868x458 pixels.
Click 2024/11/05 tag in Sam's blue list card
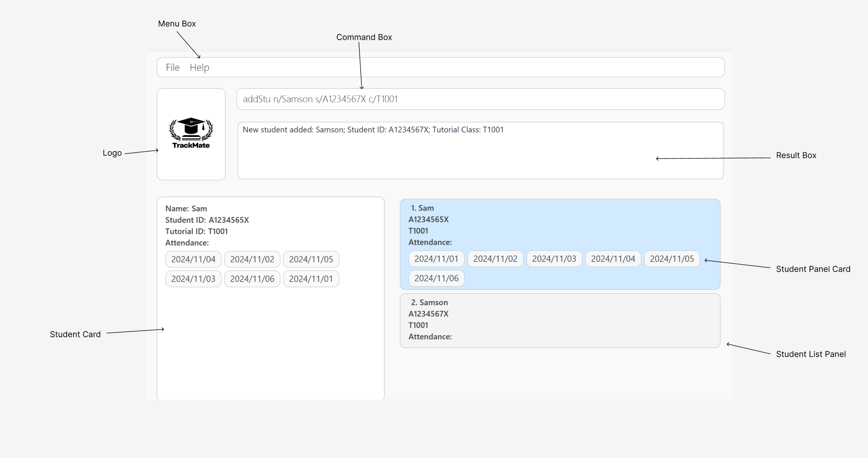click(672, 259)
